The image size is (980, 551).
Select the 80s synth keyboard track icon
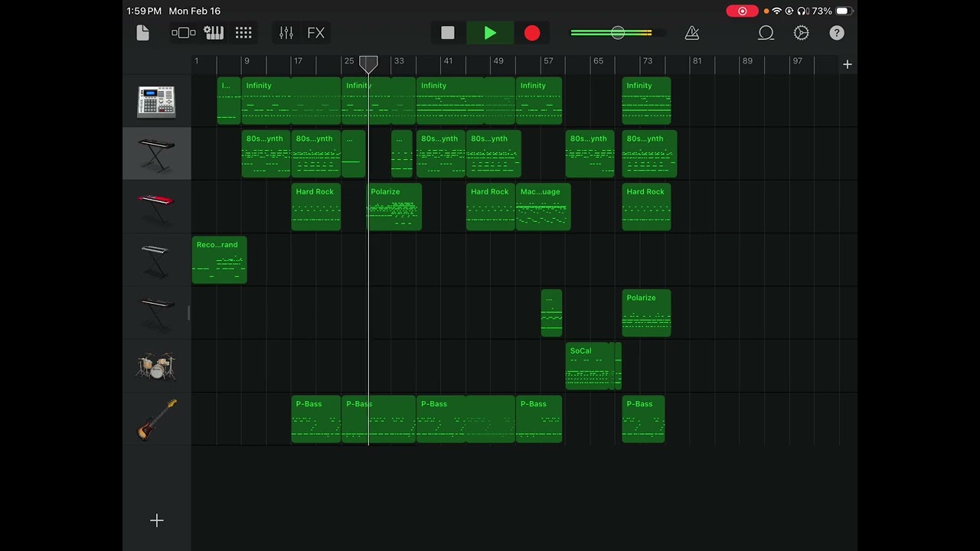(x=156, y=154)
